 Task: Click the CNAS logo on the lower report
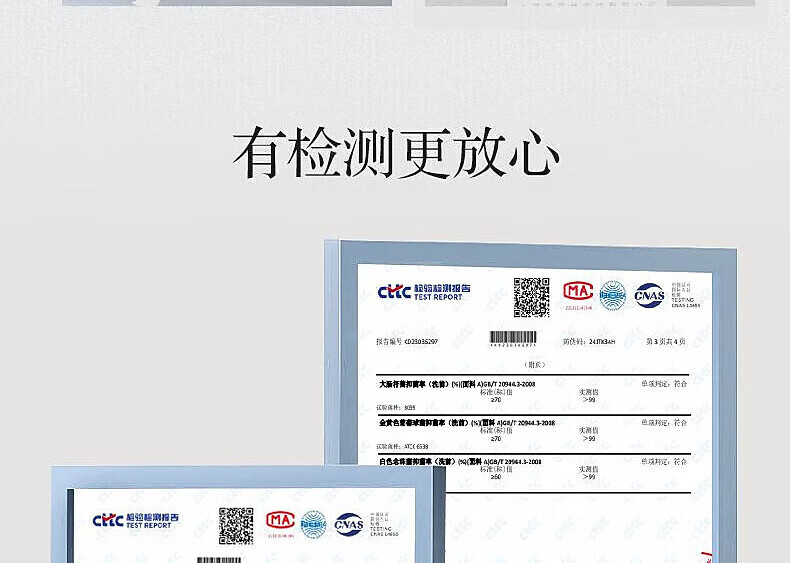coord(349,523)
